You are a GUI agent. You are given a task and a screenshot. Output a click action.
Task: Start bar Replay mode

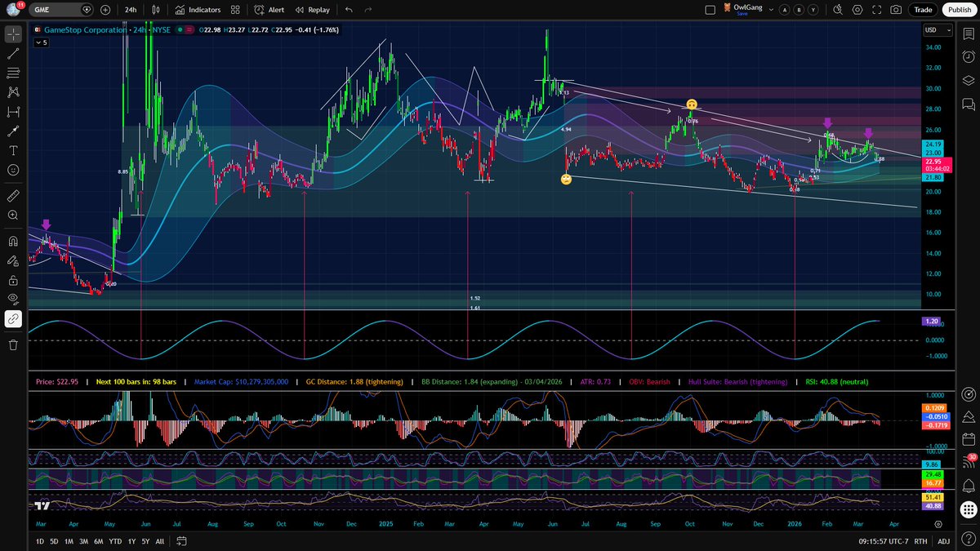[312, 10]
